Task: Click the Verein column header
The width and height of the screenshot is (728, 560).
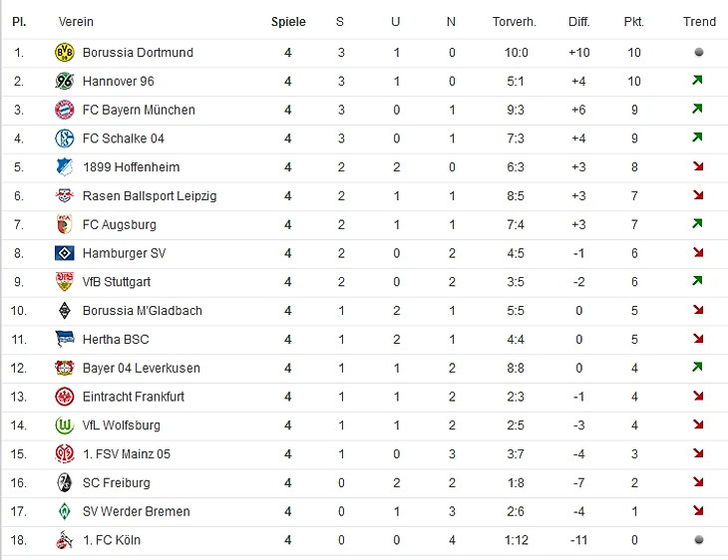Action: 76,22
